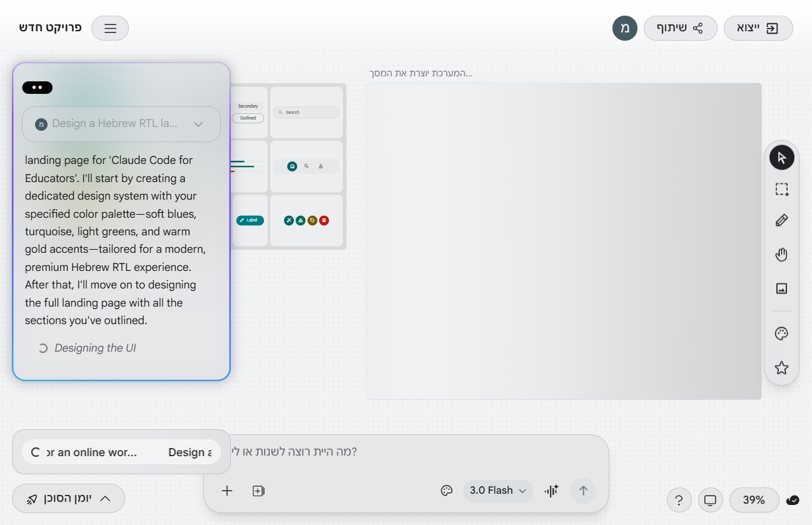This screenshot has height=525, width=812.
Task: Click the Outlined button in design system preview
Action: (x=248, y=118)
